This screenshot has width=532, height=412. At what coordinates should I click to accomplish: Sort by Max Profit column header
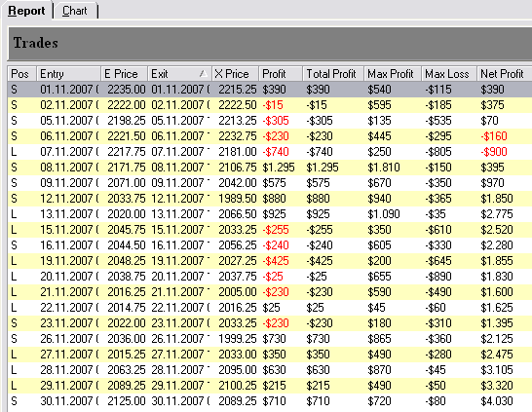(393, 74)
